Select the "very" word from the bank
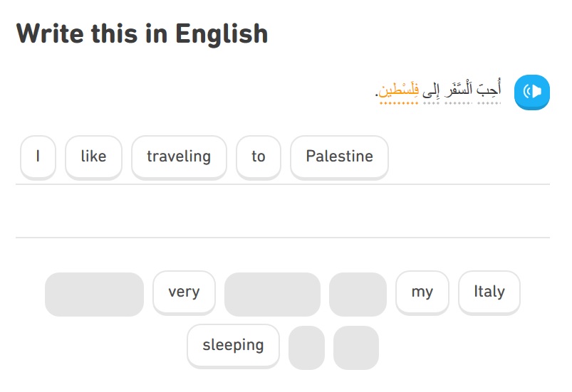The image size is (572, 392). coord(184,292)
